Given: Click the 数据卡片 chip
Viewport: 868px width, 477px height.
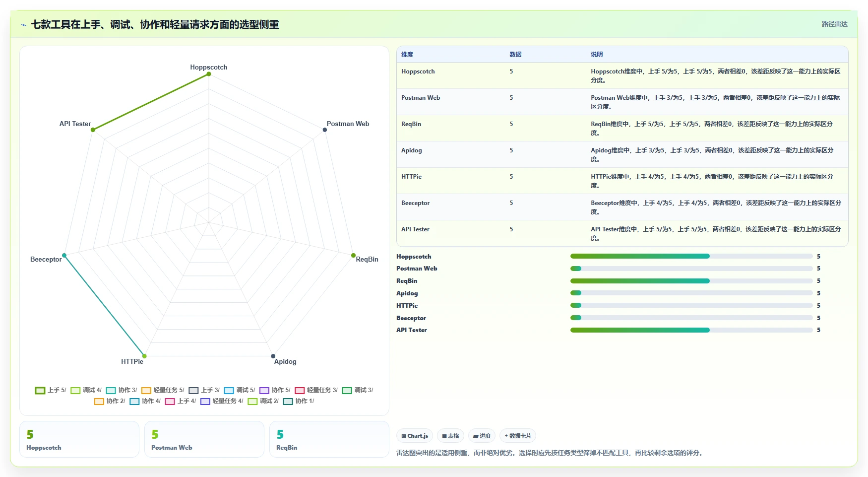Looking at the screenshot, I should 518,436.
